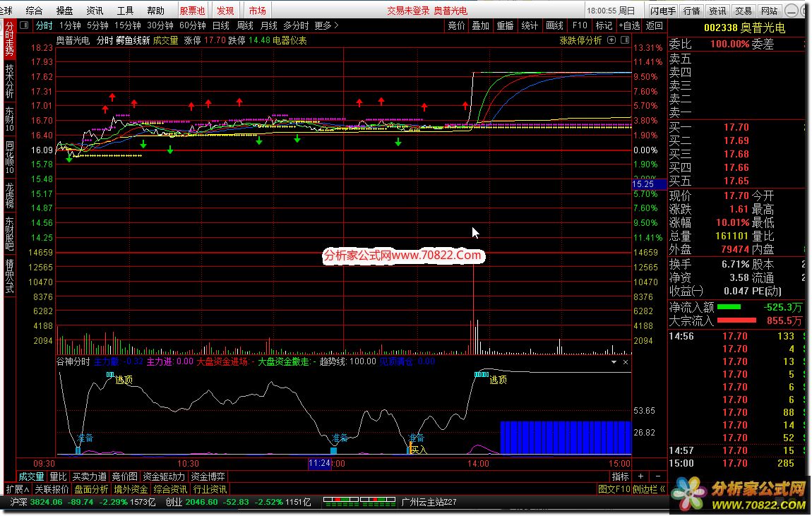This screenshot has height=516, width=812.
Task: Open the 关联报价 tab
Action: (52, 490)
